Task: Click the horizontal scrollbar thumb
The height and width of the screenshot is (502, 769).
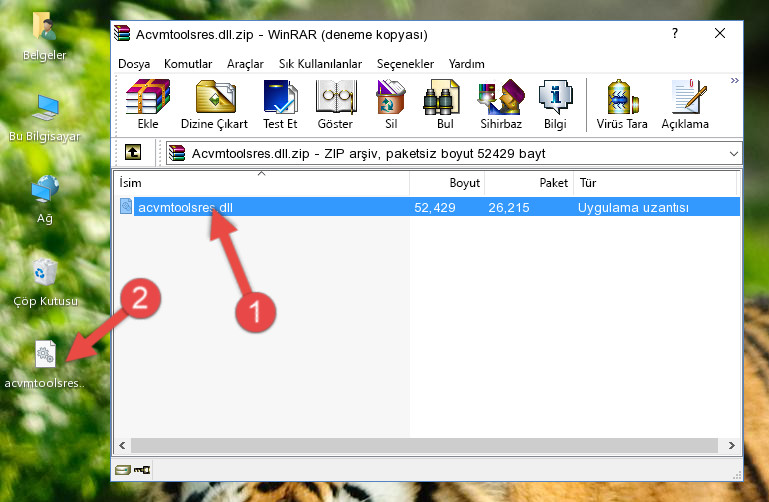Action: coord(424,445)
